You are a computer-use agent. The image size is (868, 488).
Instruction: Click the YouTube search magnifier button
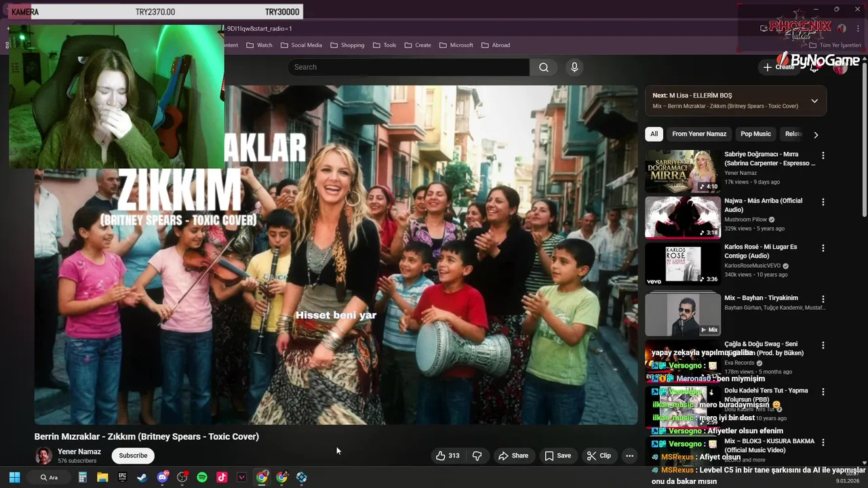click(x=544, y=67)
